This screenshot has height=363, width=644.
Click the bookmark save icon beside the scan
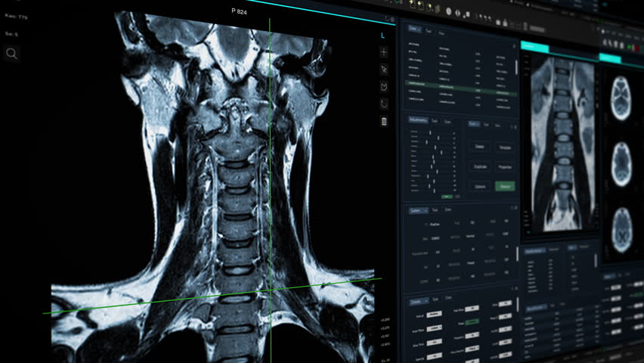click(384, 86)
